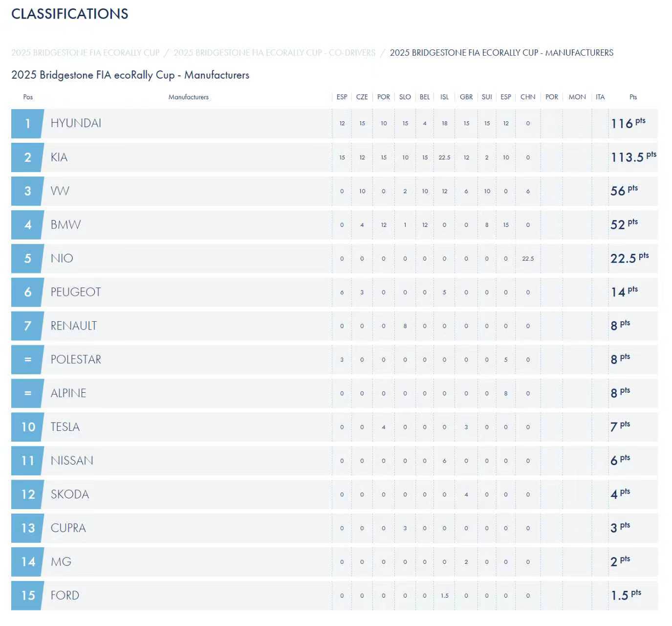Image resolution: width=672 pixels, height=626 pixels.
Task: Select the CZE round column header
Action: [362, 97]
